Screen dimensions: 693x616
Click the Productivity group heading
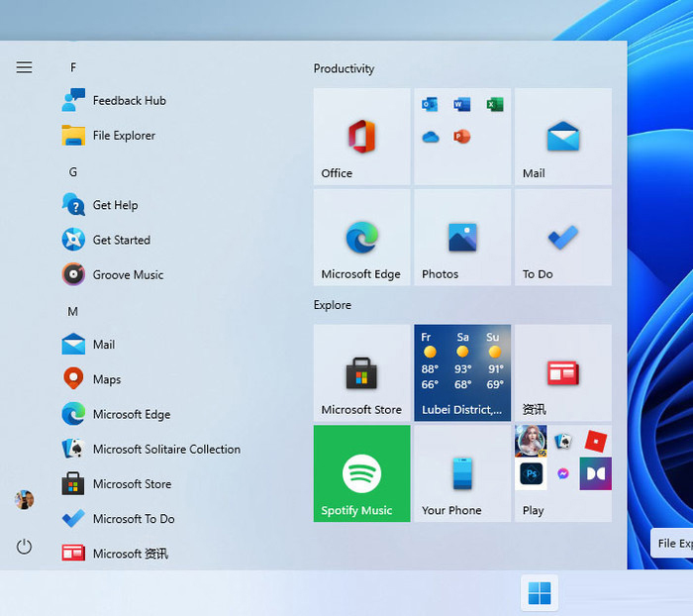tap(344, 68)
